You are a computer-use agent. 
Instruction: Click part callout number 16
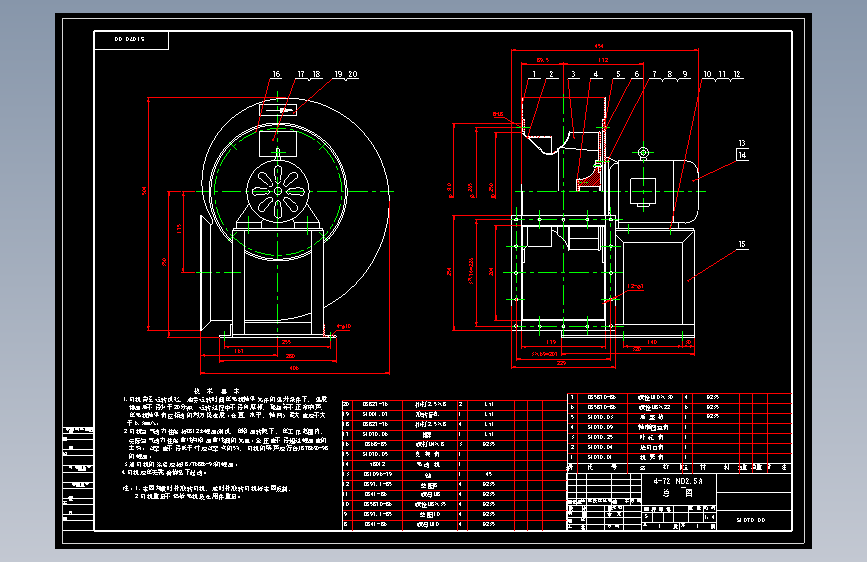276,74
